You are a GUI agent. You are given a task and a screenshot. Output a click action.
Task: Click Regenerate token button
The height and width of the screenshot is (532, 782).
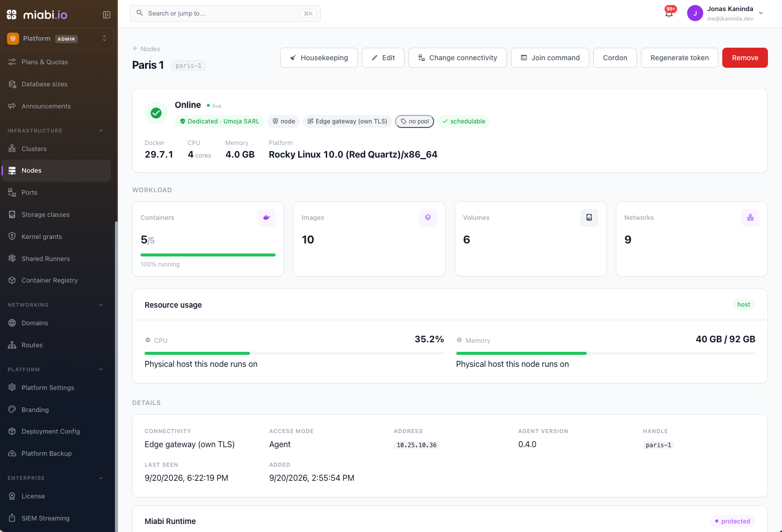click(680, 58)
